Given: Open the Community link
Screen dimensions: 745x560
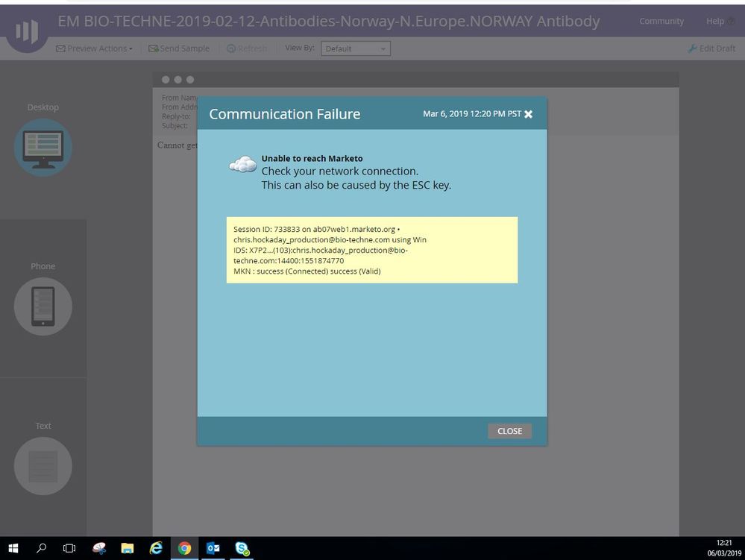Looking at the screenshot, I should pyautogui.click(x=661, y=21).
